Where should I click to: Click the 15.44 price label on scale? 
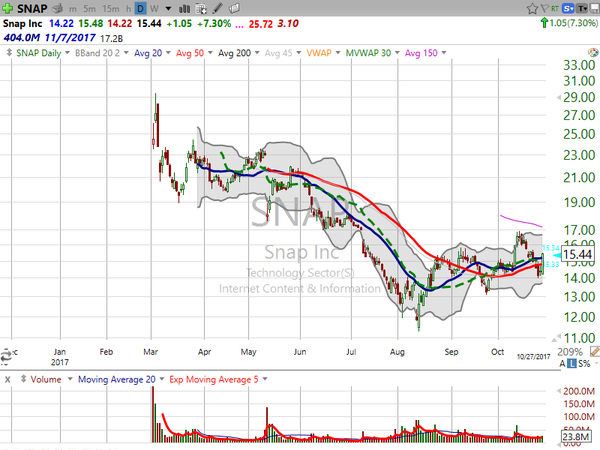(x=577, y=254)
